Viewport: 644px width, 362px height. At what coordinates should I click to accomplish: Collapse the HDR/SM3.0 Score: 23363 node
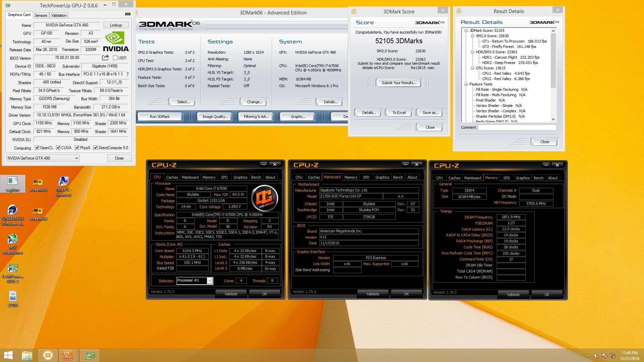point(472,52)
